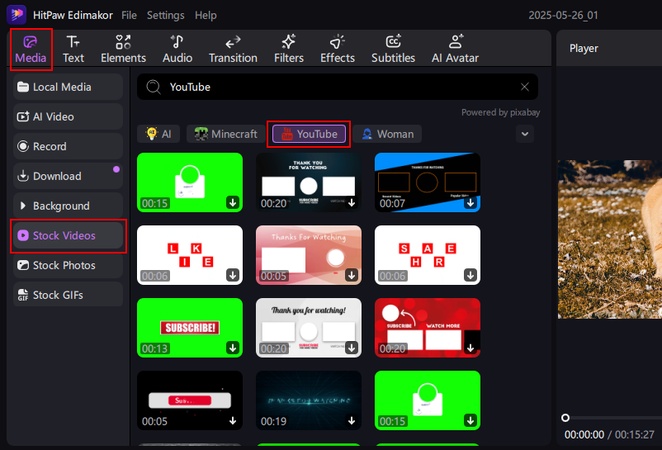This screenshot has height=450, width=662.
Task: Select the AI category chip
Action: coord(158,134)
